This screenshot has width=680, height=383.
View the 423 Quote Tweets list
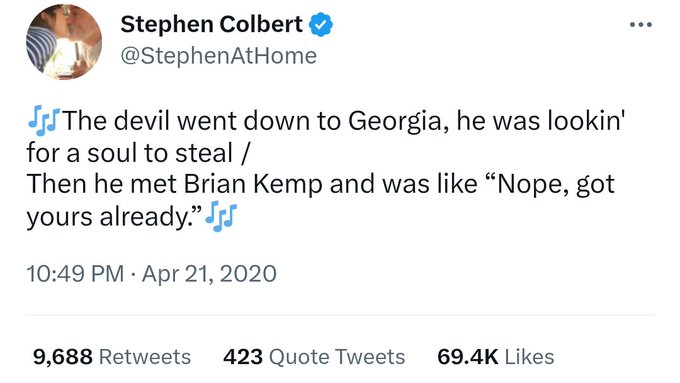[x=314, y=357]
